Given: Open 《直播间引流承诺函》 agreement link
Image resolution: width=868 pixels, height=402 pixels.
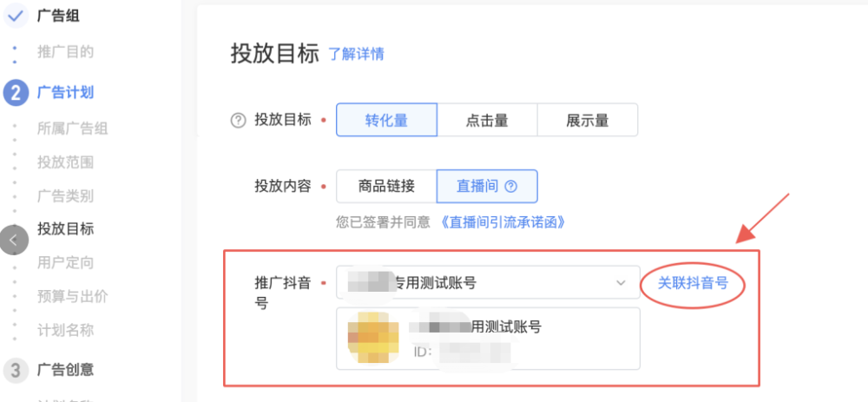Looking at the screenshot, I should (503, 222).
